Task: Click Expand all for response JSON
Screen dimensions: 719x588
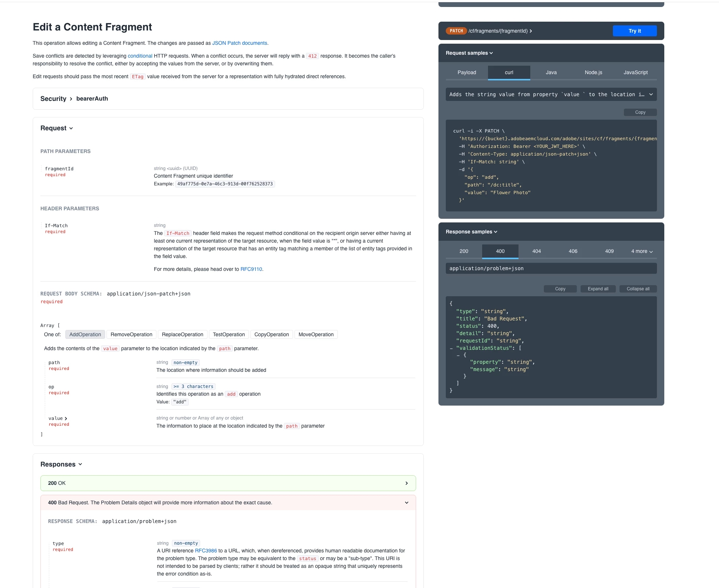Action: click(597, 289)
